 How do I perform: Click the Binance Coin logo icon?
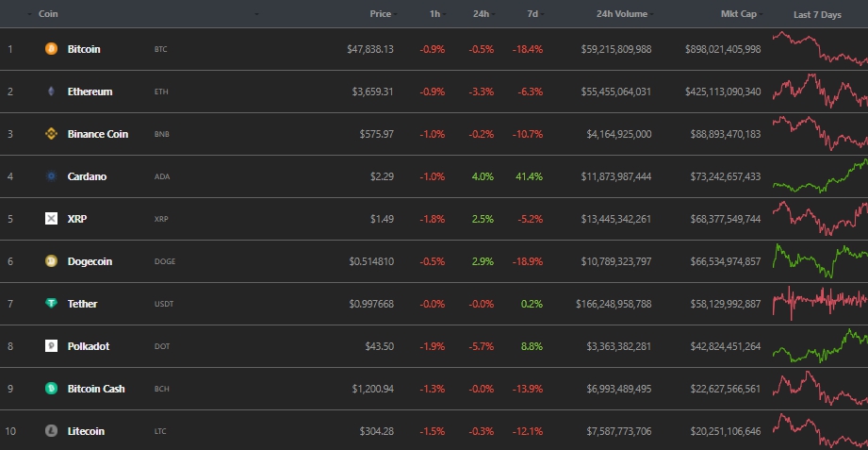[x=51, y=134]
